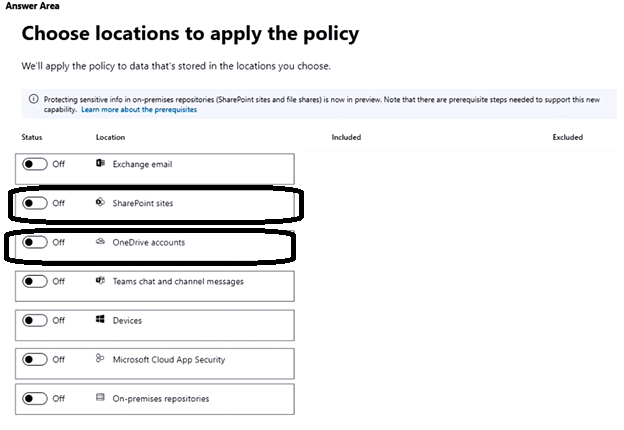Enable the On-premises repositories toggle

(35, 398)
